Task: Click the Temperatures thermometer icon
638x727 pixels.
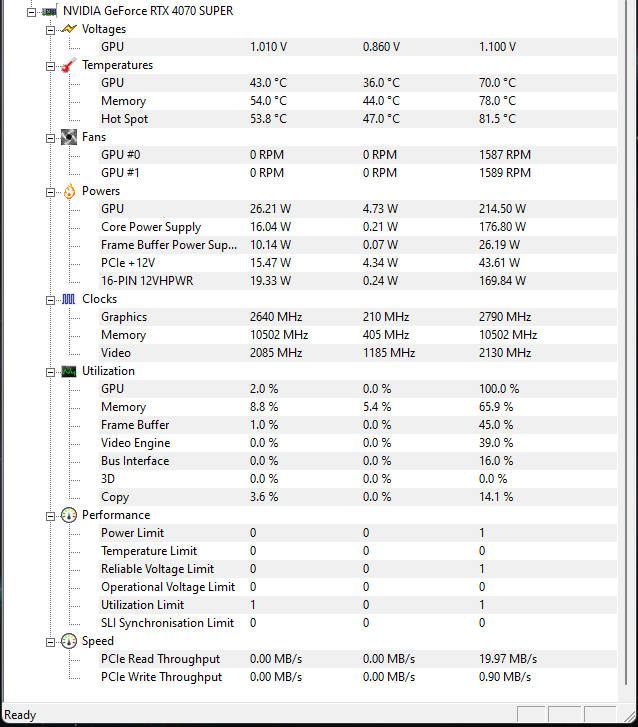Action: 68,65
